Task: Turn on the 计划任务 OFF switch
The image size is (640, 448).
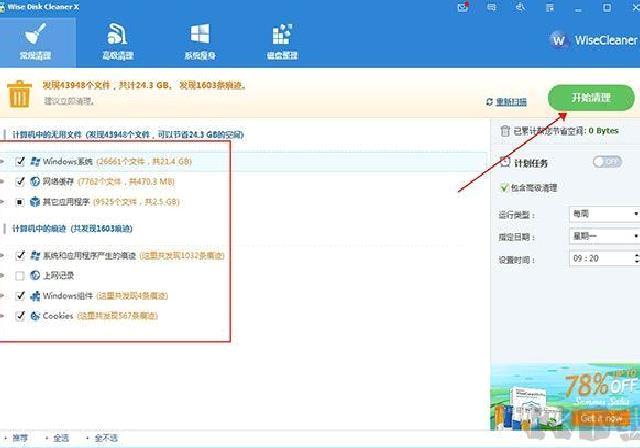Action: (x=607, y=162)
